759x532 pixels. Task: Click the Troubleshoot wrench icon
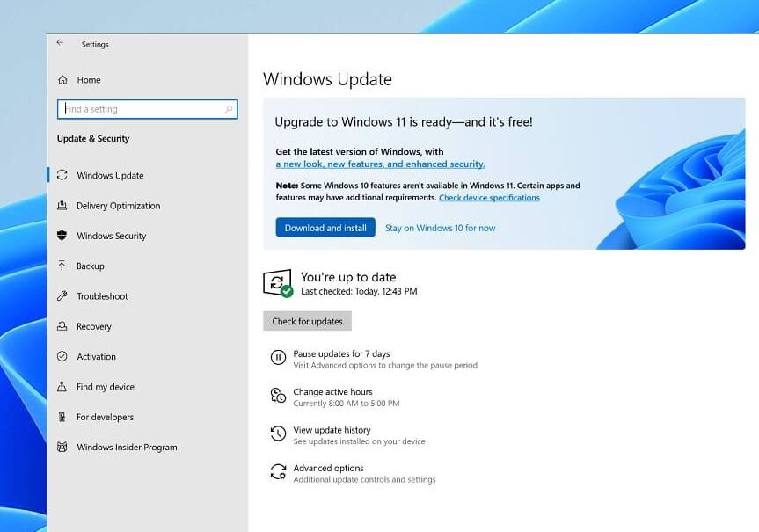[x=62, y=296]
